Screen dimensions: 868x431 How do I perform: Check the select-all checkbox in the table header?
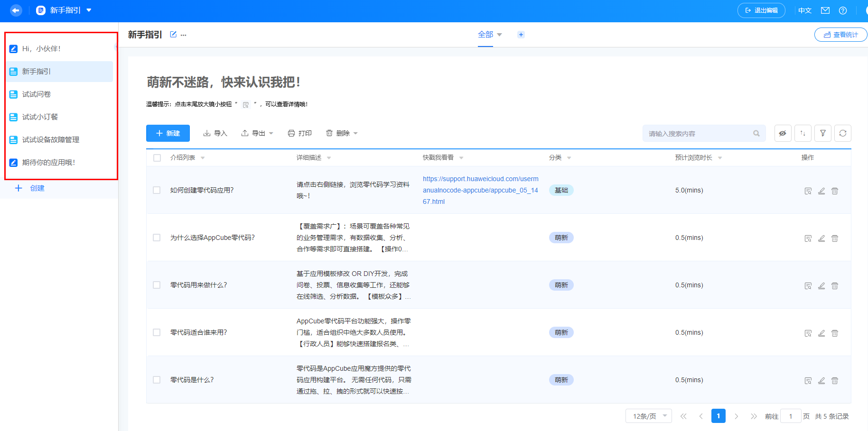(157, 157)
